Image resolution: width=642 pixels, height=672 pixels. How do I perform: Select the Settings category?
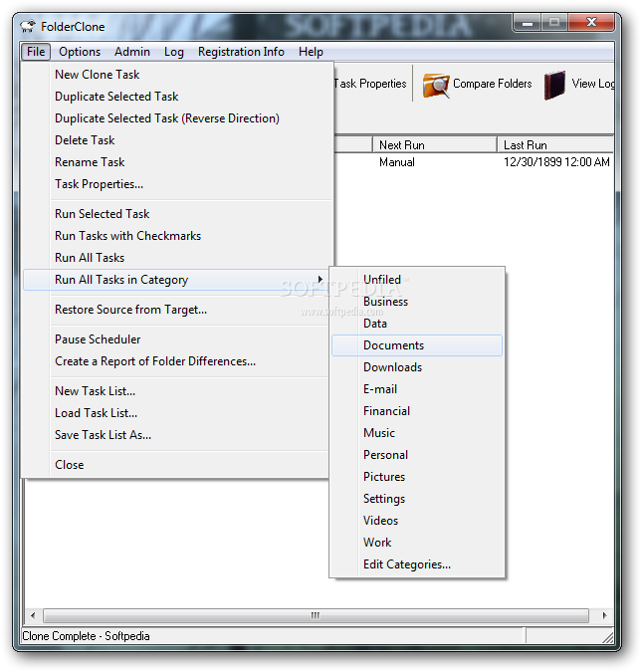pos(417,499)
